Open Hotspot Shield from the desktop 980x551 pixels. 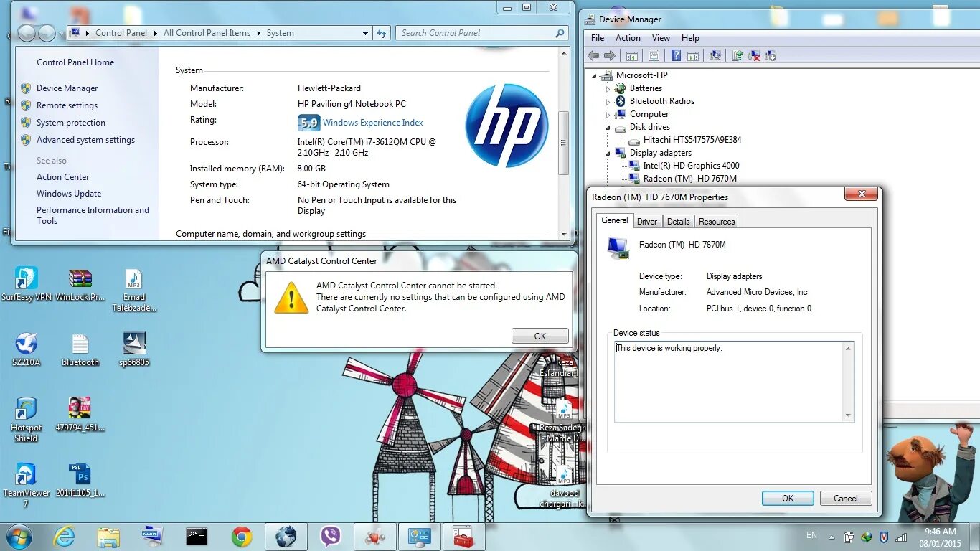[26, 410]
